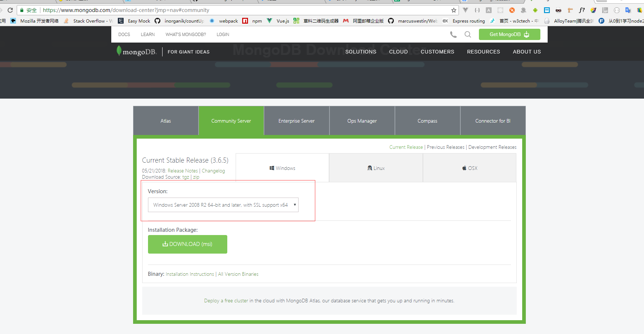Open the RESOURCES navigation menu
The width and height of the screenshot is (644, 334).
pos(483,52)
